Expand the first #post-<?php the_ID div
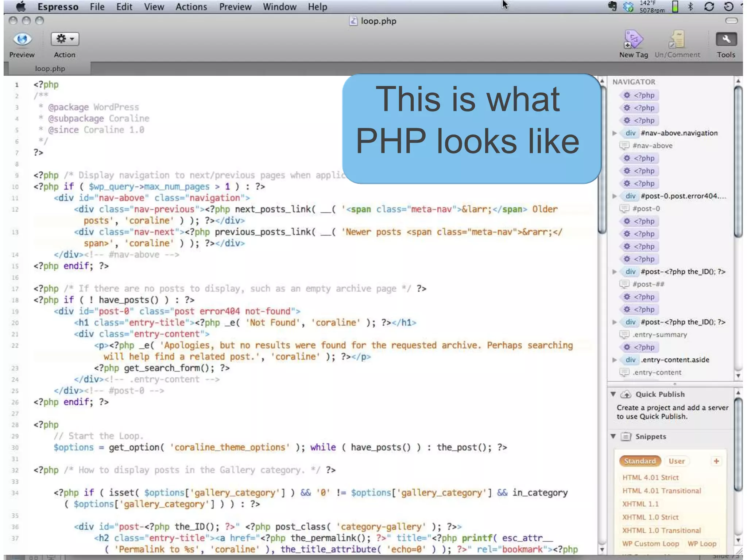Screen dimensions: 747x560 coord(615,272)
